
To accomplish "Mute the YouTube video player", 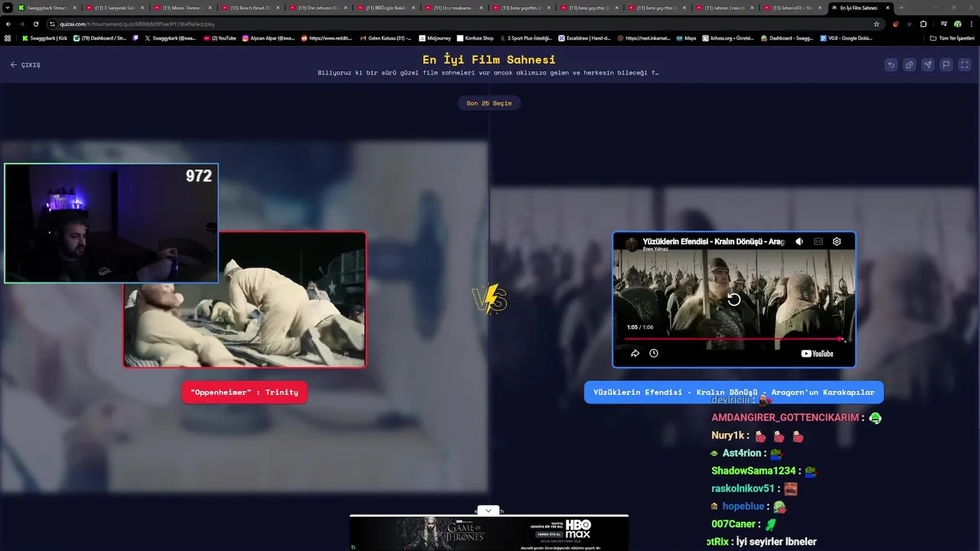I will pyautogui.click(x=799, y=241).
